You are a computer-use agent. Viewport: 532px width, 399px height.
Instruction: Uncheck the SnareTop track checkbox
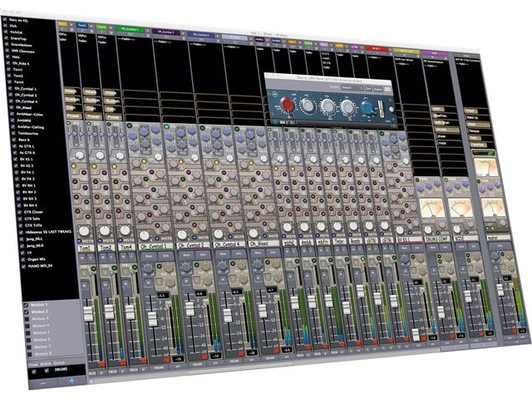[6, 38]
